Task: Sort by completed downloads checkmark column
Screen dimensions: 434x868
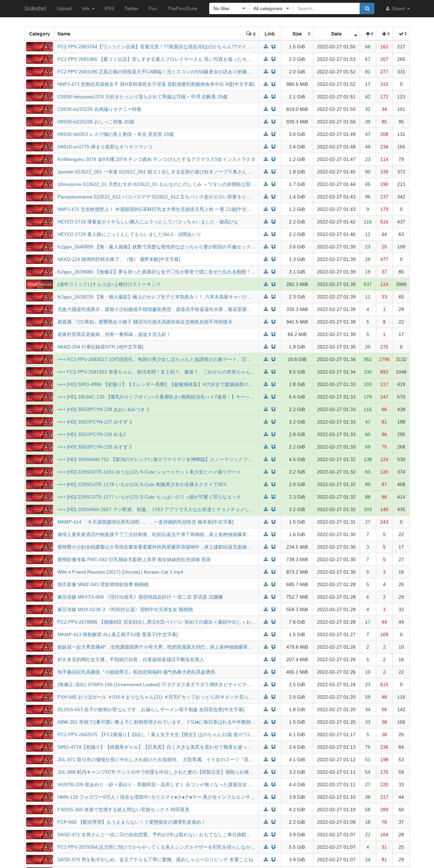Action: point(401,34)
